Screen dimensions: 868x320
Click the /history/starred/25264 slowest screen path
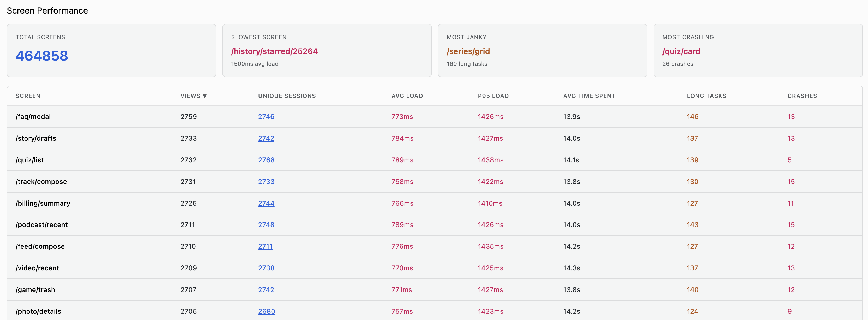(274, 51)
